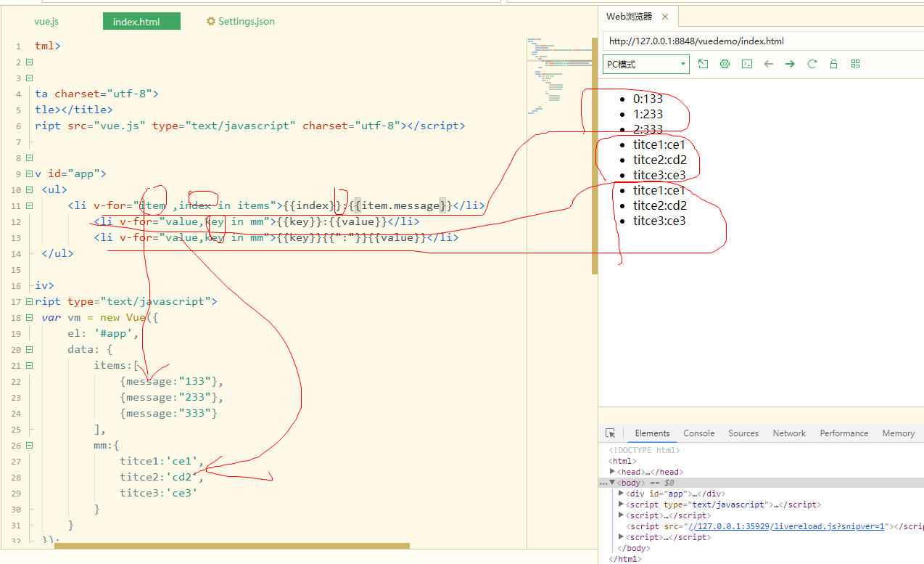Click the {message:"333"} code line
The height and width of the screenshot is (564, 924).
click(x=169, y=413)
